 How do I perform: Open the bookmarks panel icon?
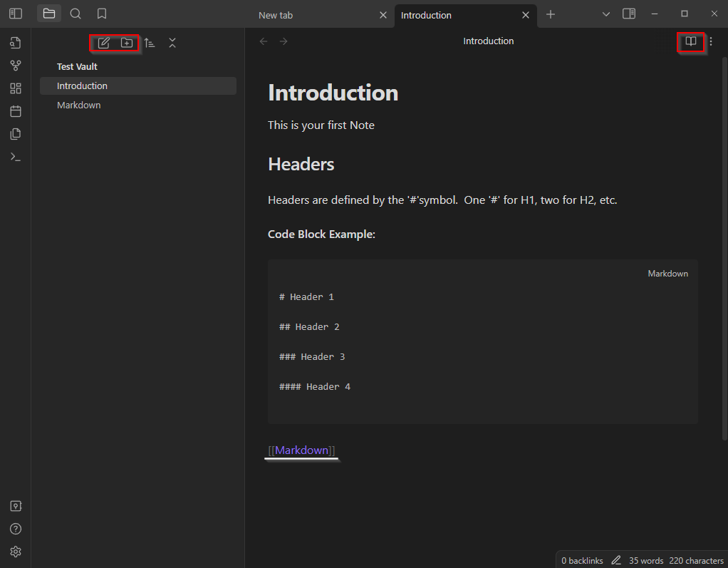[102, 14]
